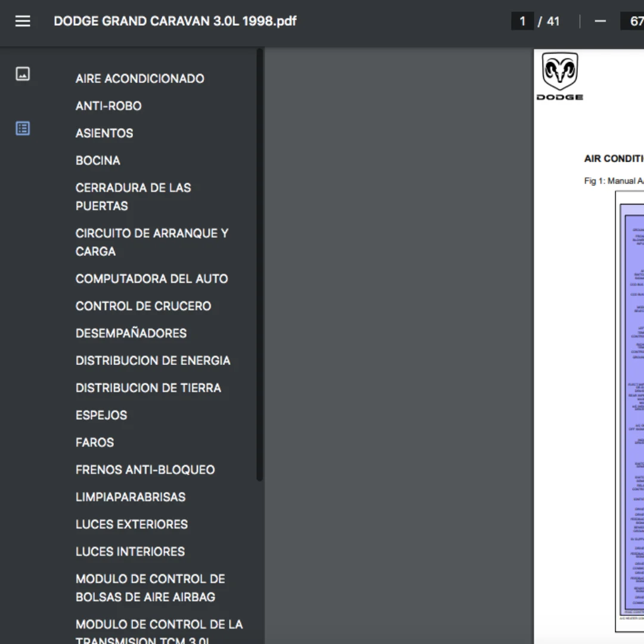
Task: Open CERRADURA DE LAS PUERTAS bookmark
Action: (133, 197)
